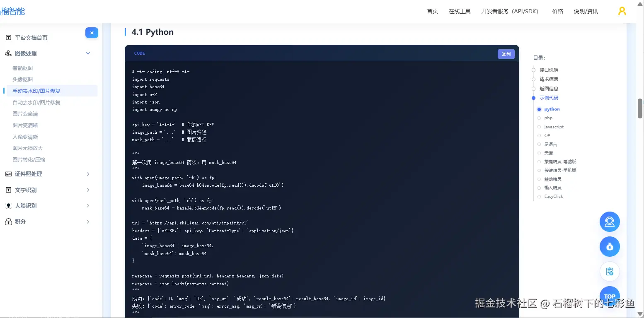Click the scrollbar down arrow at bottom right

[640, 315]
